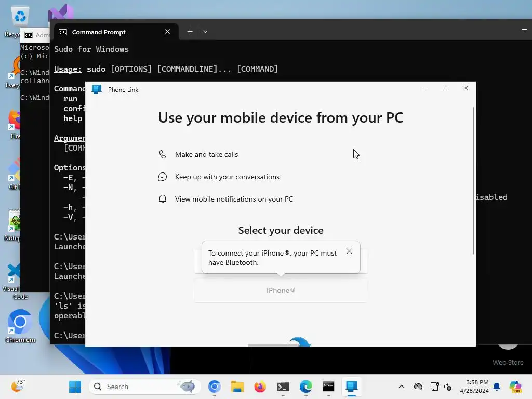This screenshot has height=399, width=532.
Task: Click the taskbar Search box
Action: [145, 387]
